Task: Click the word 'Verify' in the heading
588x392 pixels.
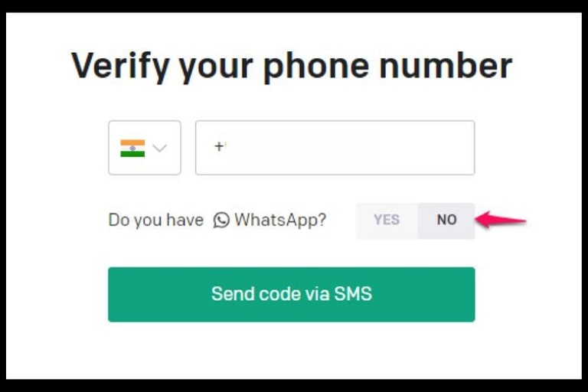Action: point(121,66)
